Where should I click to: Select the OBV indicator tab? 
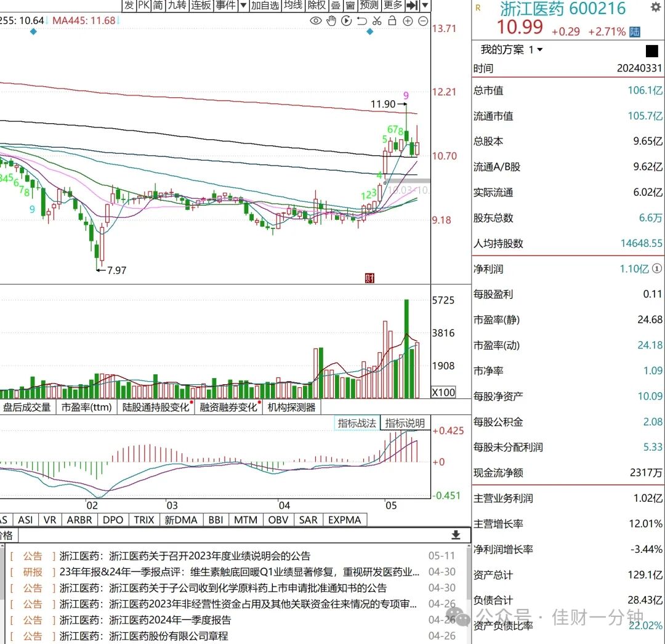(278, 520)
